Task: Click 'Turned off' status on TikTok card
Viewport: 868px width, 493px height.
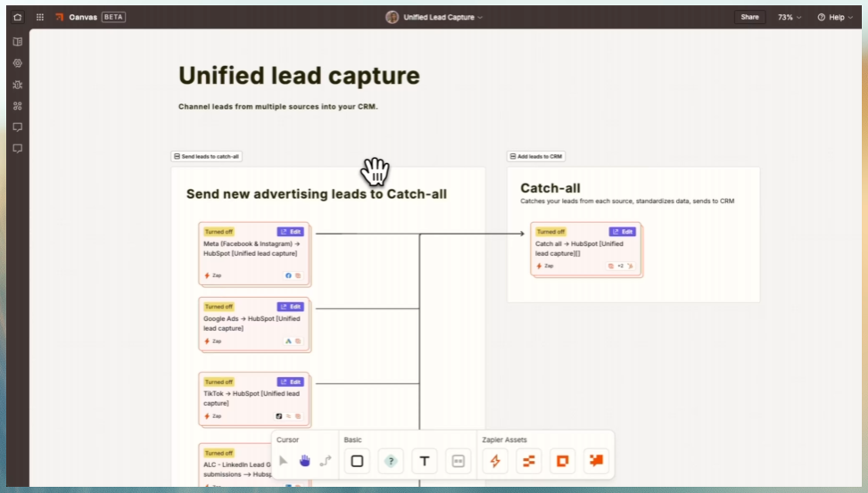Action: (x=219, y=382)
